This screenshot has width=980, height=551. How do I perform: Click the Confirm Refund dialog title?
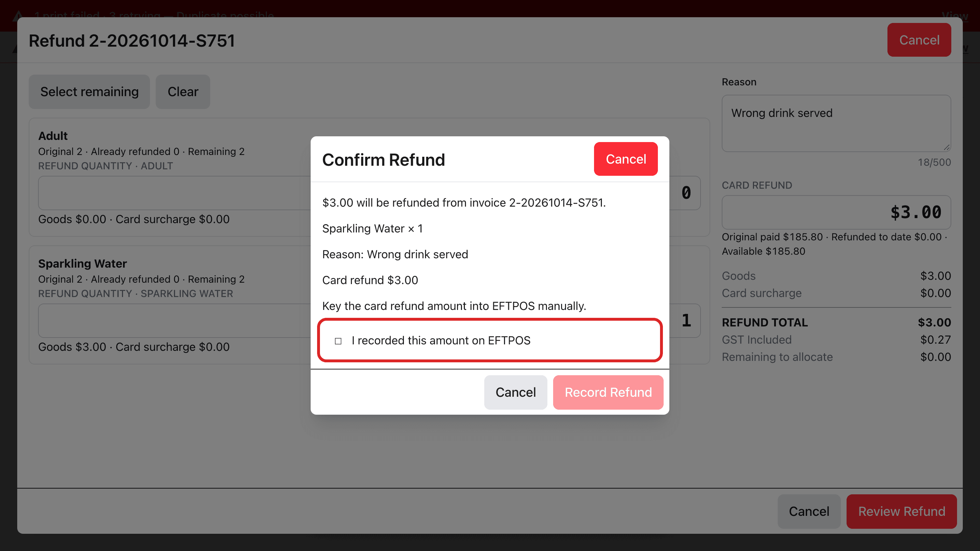[383, 160]
